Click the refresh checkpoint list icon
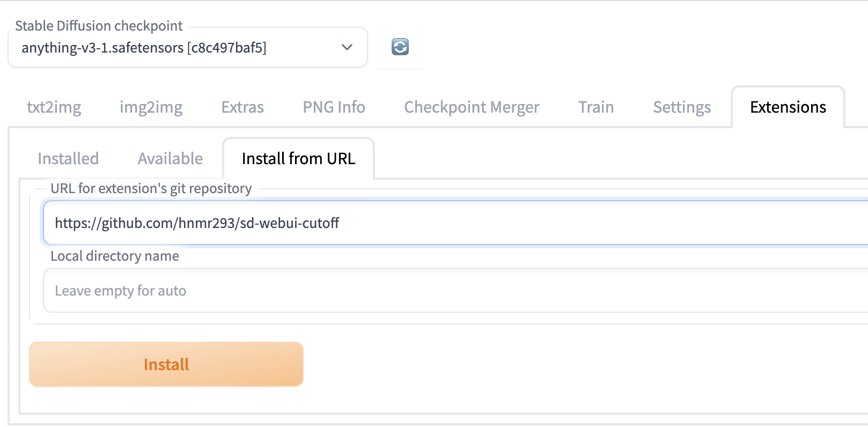This screenshot has width=868, height=427. tap(400, 47)
